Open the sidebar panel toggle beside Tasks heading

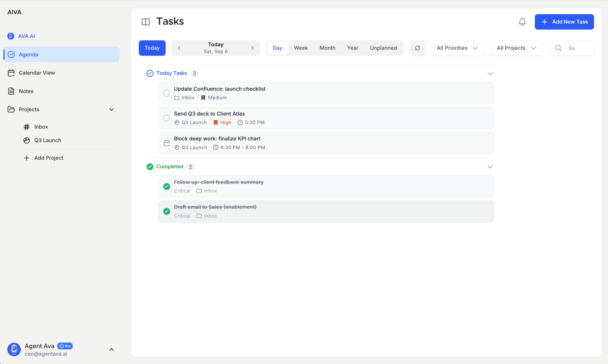[145, 22]
